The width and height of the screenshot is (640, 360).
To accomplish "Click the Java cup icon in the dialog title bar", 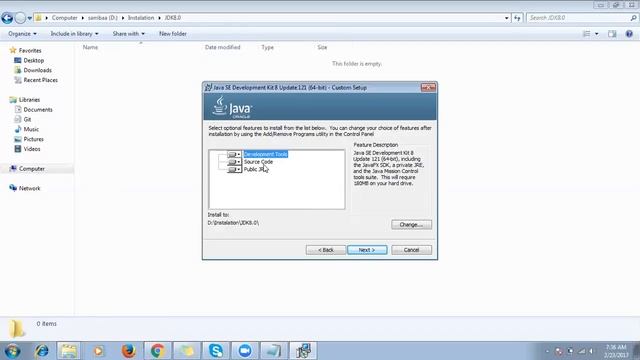I will tap(209, 87).
